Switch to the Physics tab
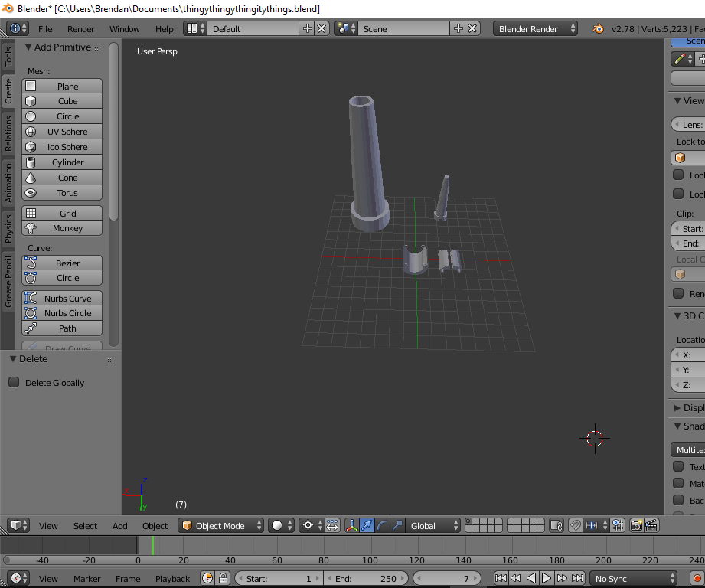 coord(8,228)
